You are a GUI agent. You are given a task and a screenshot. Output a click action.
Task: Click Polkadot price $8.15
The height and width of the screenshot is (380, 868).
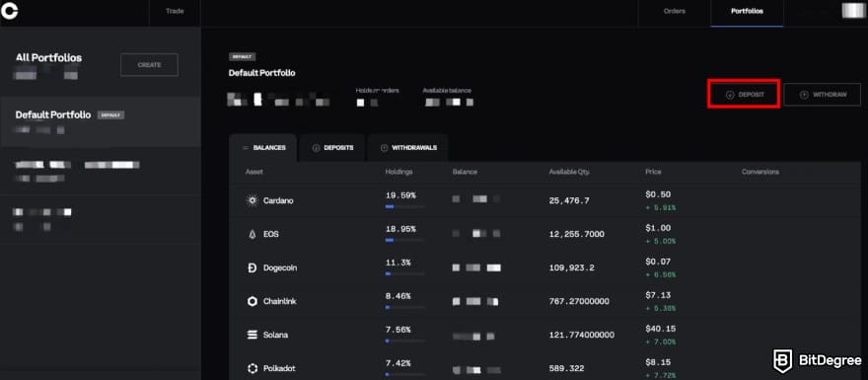658,362
